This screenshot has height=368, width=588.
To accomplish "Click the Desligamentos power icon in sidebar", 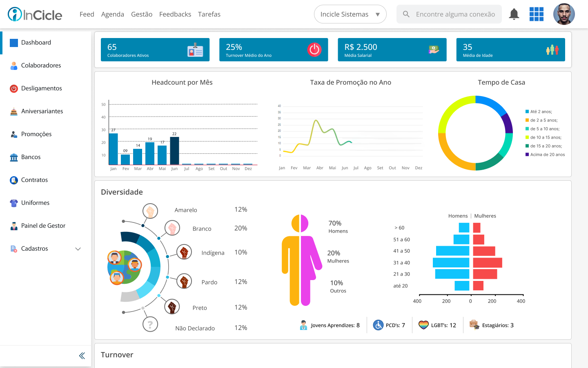I will click(x=14, y=88).
